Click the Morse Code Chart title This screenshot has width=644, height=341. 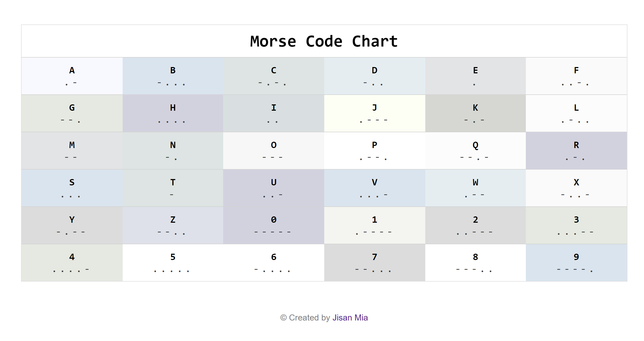pyautogui.click(x=323, y=41)
